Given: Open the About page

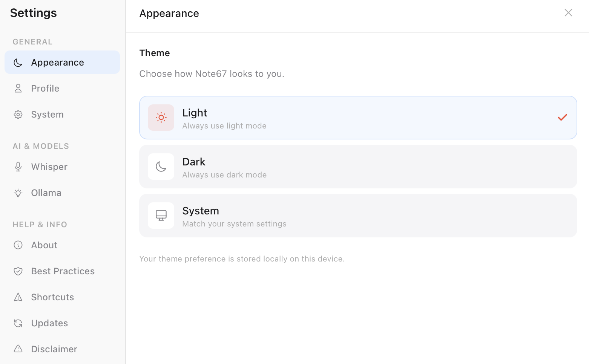Looking at the screenshot, I should pyautogui.click(x=44, y=245).
